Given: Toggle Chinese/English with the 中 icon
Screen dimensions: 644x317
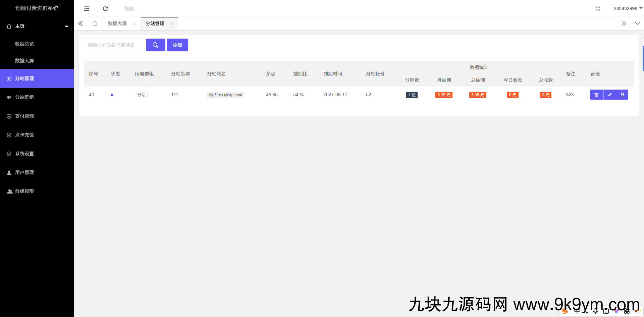Looking at the screenshot, I should (x=577, y=311).
